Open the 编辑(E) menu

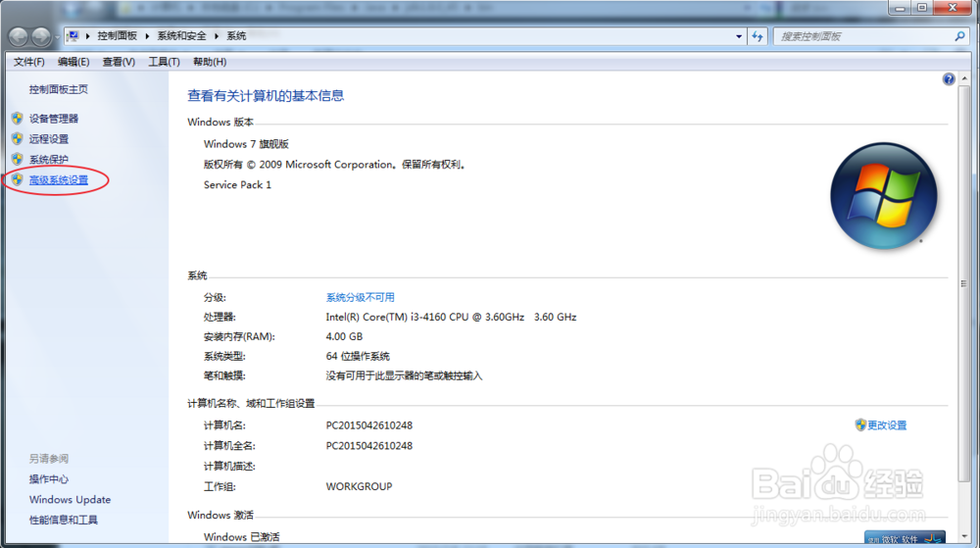click(x=73, y=62)
